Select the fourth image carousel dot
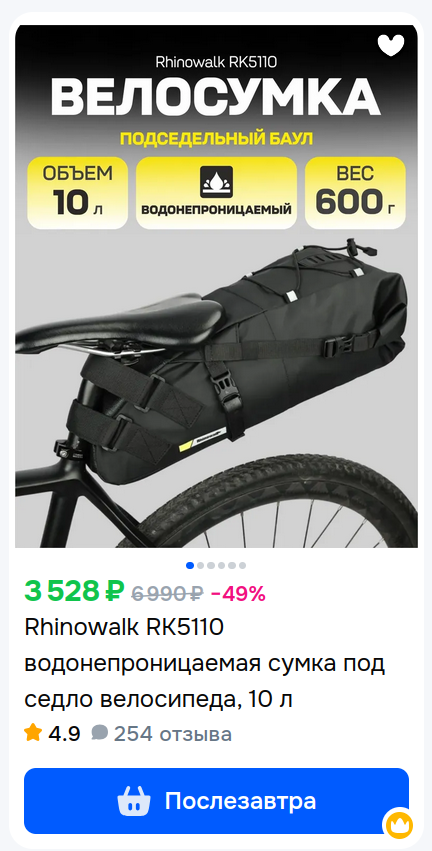Viewport: 432px width, 851px height. click(221, 566)
